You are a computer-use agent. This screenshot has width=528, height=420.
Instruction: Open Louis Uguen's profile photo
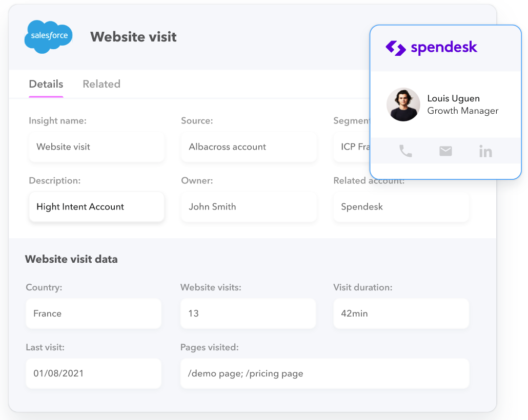point(403,104)
